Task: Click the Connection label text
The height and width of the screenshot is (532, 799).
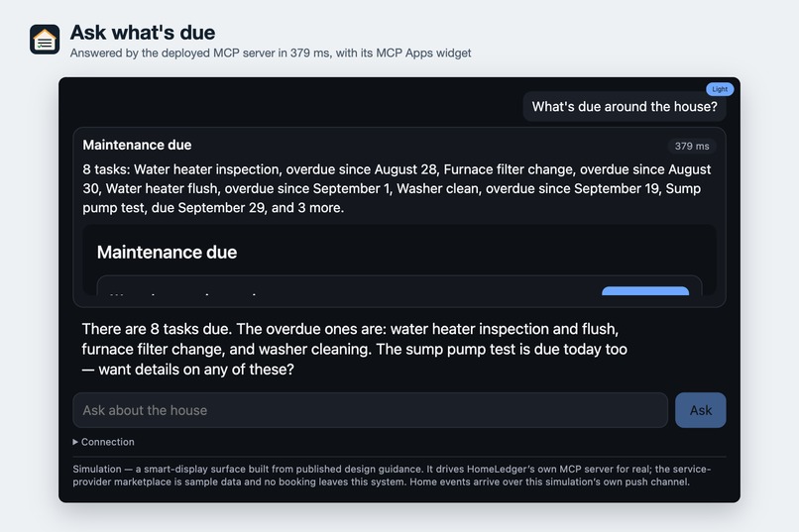Action: coord(107,442)
